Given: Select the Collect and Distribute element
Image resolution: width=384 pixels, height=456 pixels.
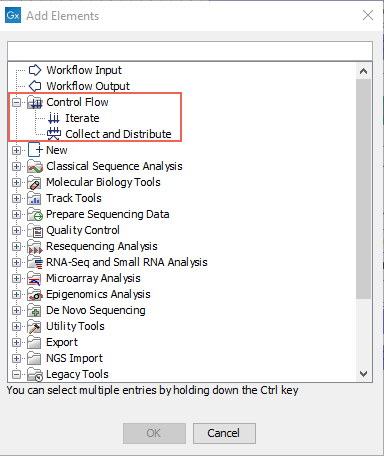Looking at the screenshot, I should click(x=118, y=134).
